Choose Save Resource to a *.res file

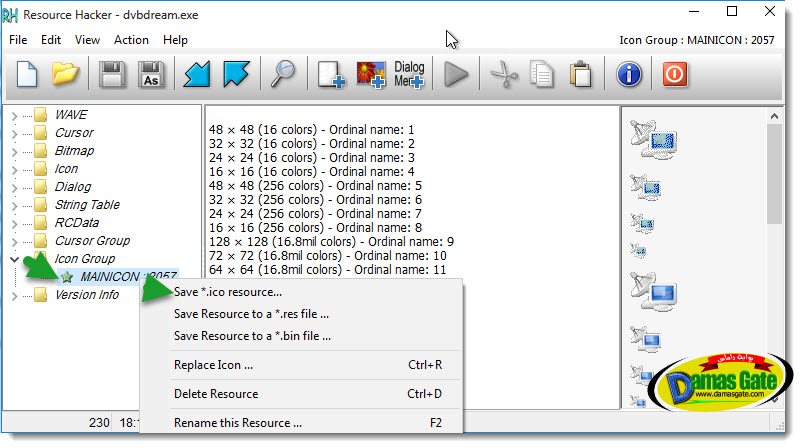301,314
